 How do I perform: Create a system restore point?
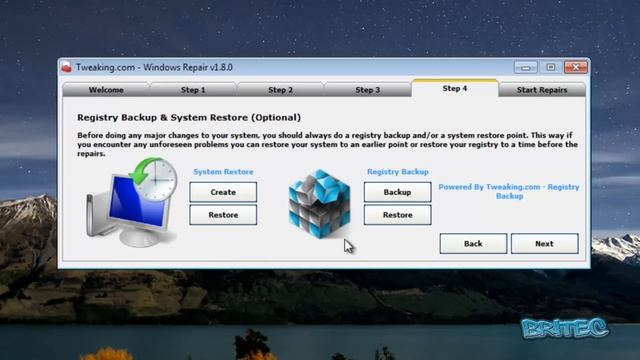pyautogui.click(x=223, y=192)
